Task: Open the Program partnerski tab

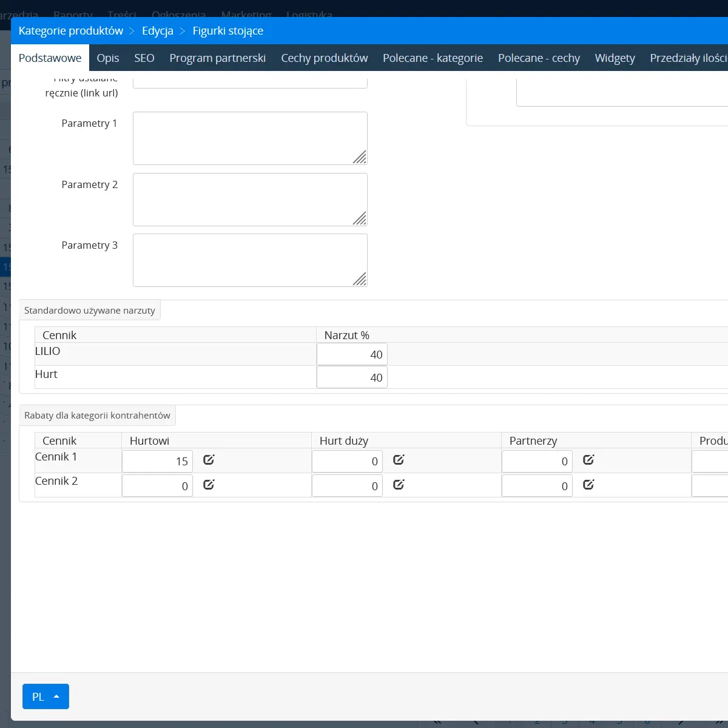Action: coord(218,58)
